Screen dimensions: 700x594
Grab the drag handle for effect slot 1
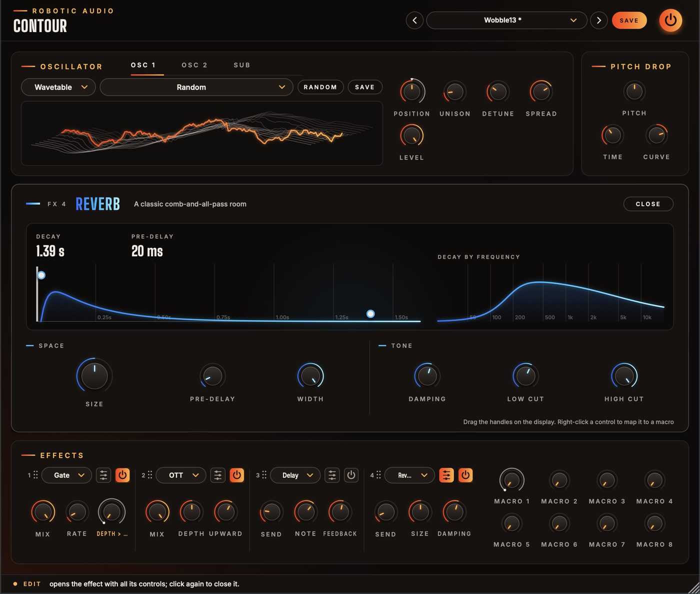(35, 475)
